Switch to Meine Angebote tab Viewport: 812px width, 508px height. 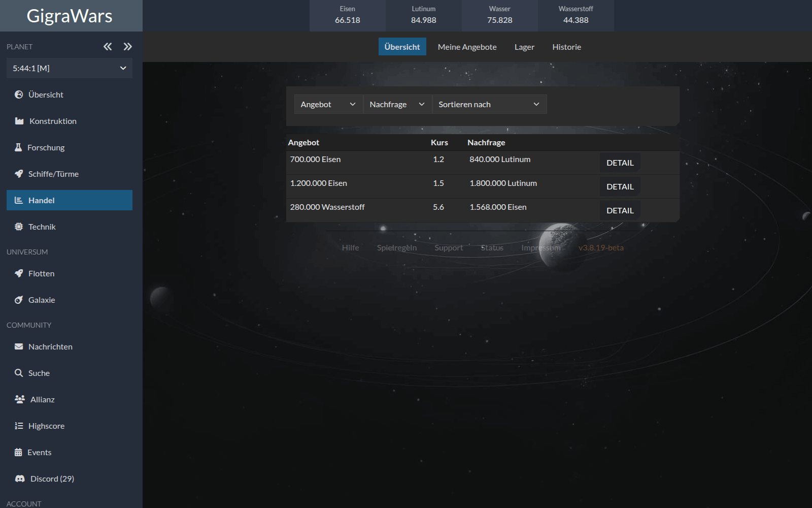click(467, 47)
